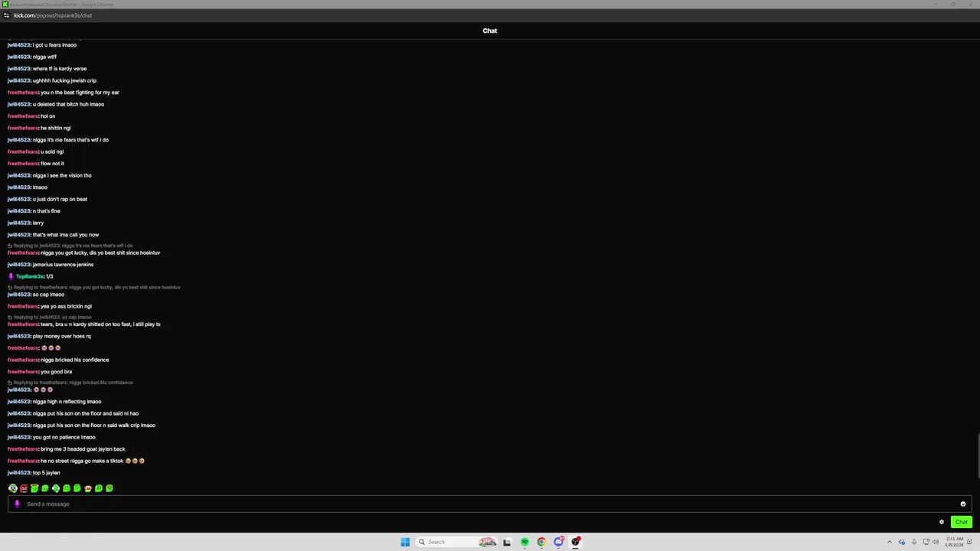Open the emoji picker in message box
980x551 pixels.
pyautogui.click(x=962, y=504)
